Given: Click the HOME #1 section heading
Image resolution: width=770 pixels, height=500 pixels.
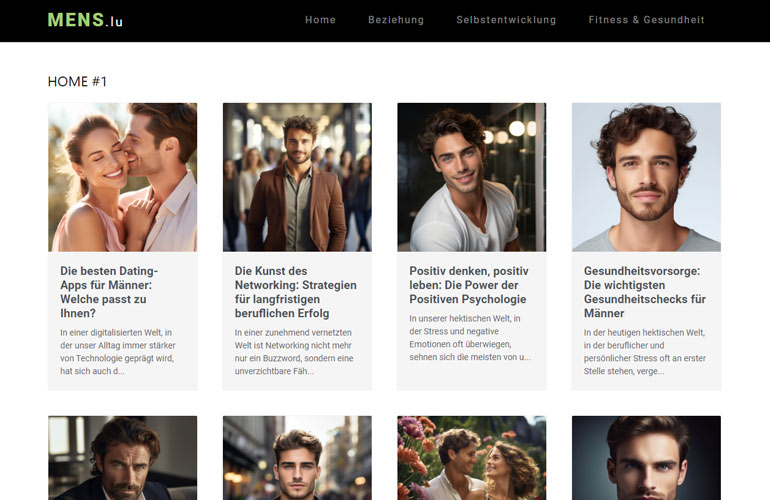Looking at the screenshot, I should pos(77,82).
